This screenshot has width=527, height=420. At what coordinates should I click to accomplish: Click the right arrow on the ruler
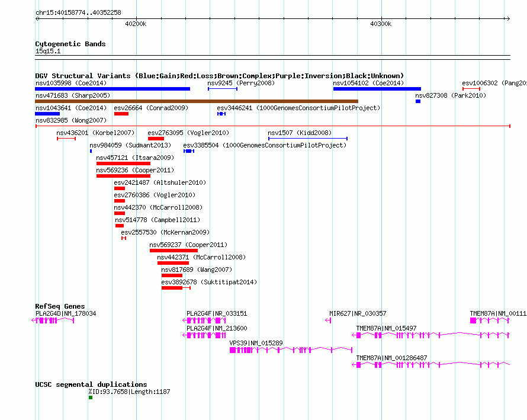(x=508, y=19)
